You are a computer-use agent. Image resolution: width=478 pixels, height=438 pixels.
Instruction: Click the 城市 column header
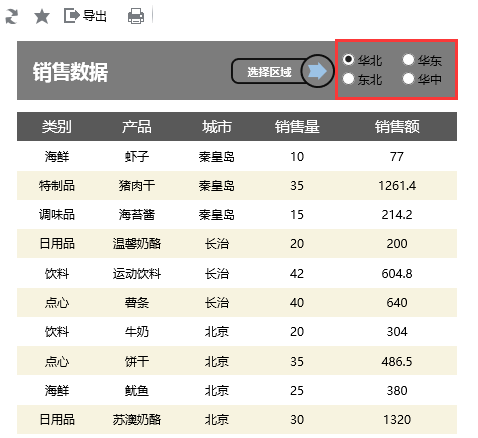point(217,127)
